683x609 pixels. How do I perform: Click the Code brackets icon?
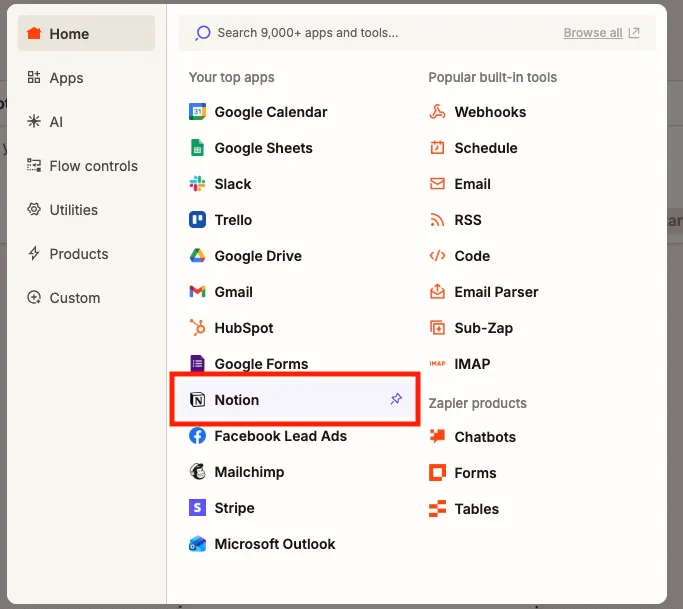click(x=437, y=256)
